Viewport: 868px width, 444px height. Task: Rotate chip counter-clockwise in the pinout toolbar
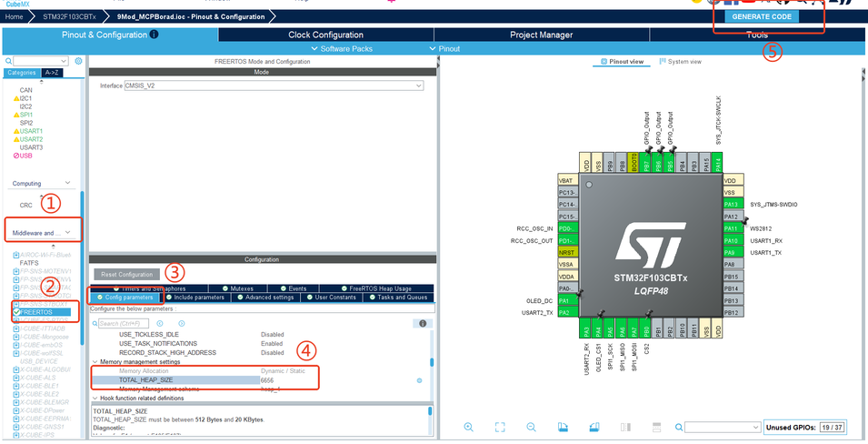[594, 427]
